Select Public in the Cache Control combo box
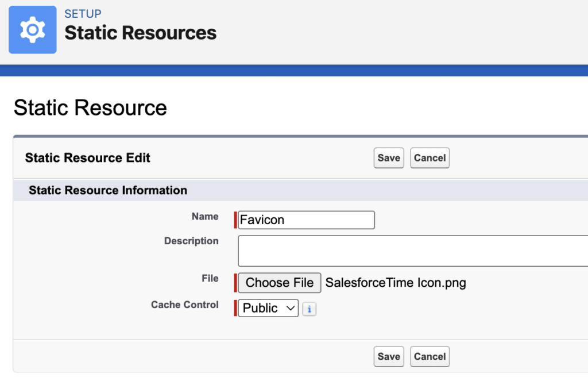The image size is (588, 381). point(267,308)
